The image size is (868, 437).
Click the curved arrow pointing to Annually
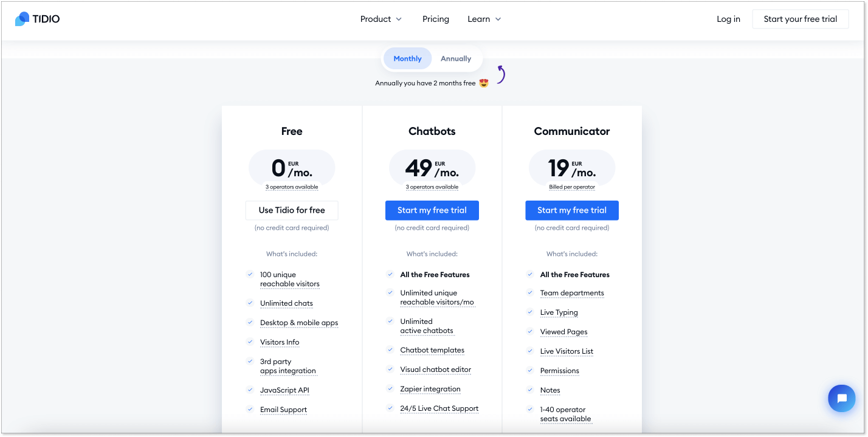coord(501,74)
